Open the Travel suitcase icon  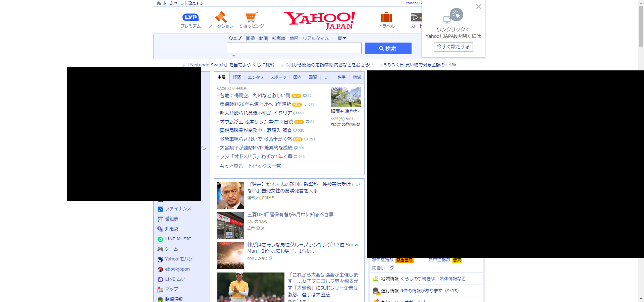point(386,17)
